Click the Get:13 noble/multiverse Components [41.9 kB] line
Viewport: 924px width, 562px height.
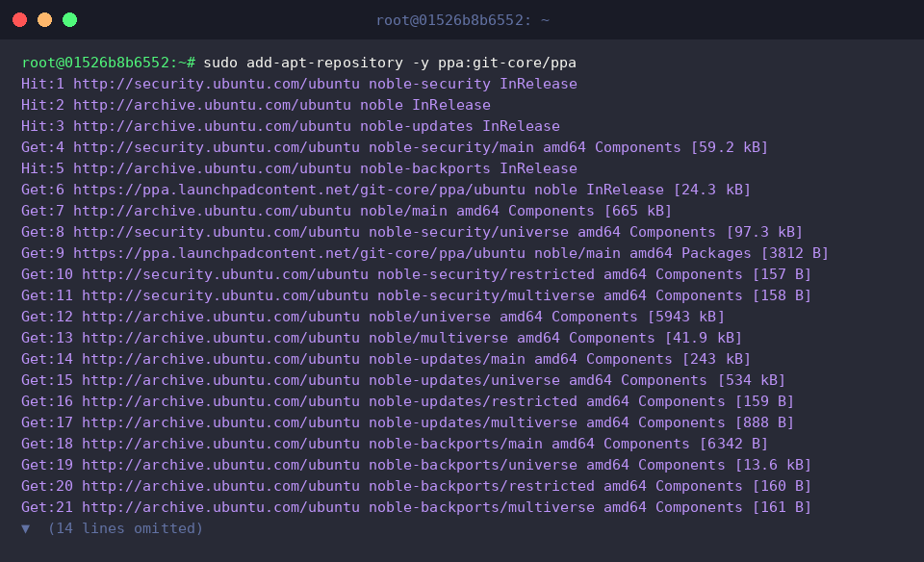381,338
